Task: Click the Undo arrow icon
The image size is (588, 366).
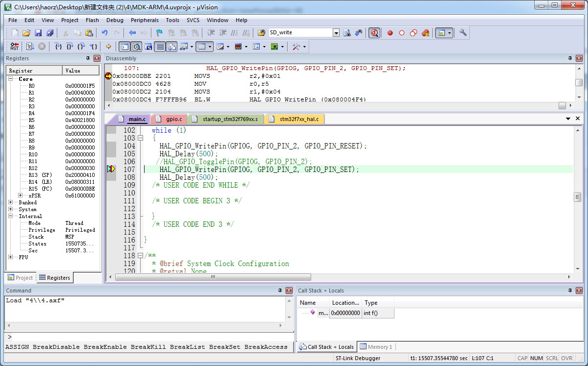Action: click(104, 33)
